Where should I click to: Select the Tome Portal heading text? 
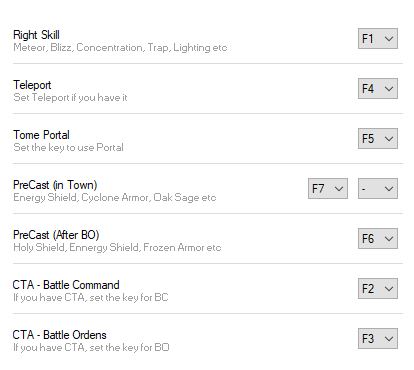click(41, 135)
